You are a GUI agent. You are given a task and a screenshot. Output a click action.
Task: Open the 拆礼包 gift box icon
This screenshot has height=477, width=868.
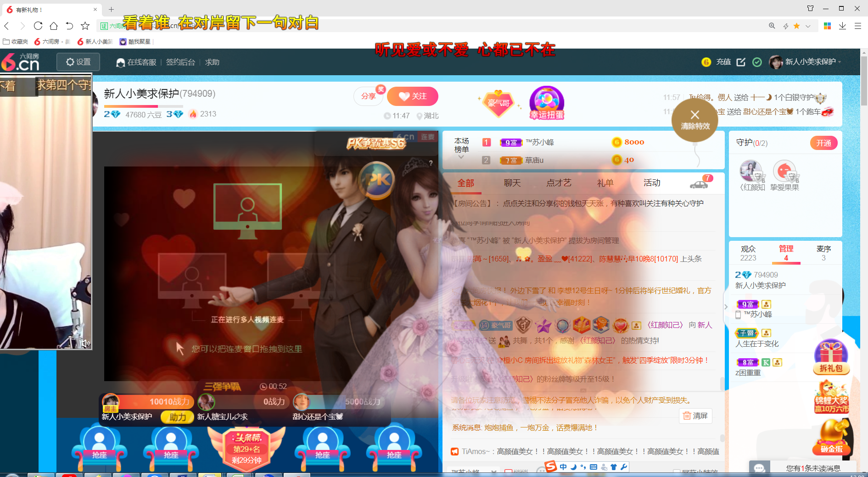(831, 357)
